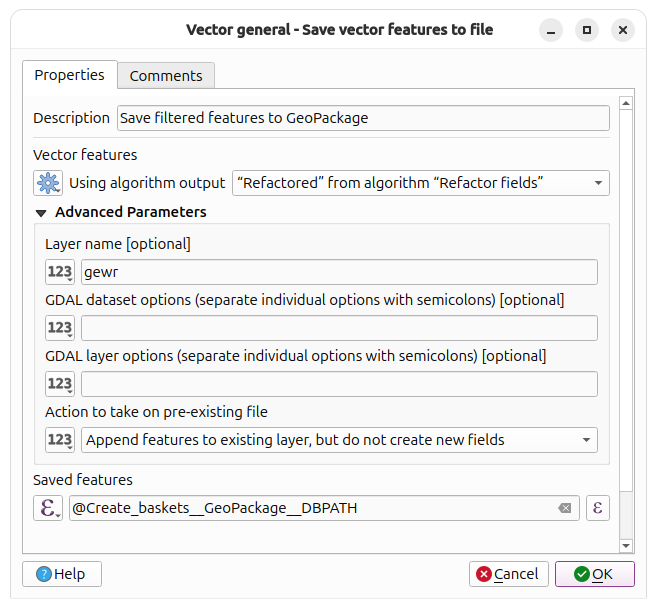This screenshot has width=657, height=609.
Task: Select the Properties tab
Action: click(70, 75)
